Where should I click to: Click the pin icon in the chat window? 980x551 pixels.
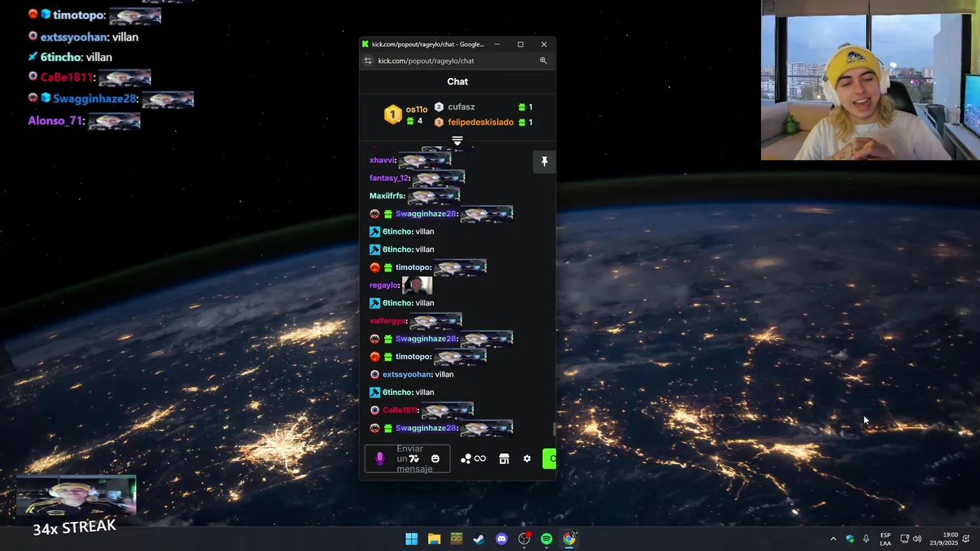tap(544, 161)
